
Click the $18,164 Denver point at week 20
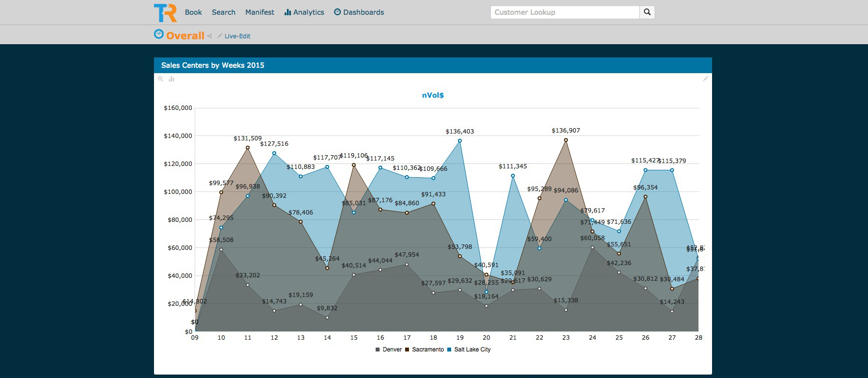[486, 306]
